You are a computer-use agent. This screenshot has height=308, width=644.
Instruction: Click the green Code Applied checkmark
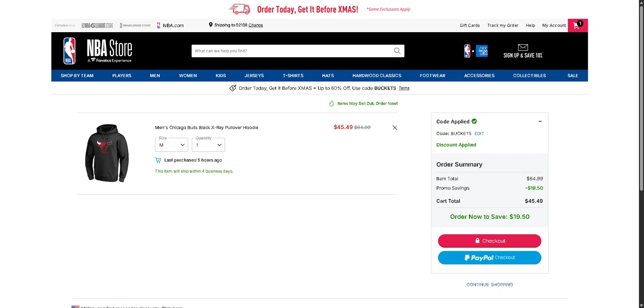(x=474, y=121)
